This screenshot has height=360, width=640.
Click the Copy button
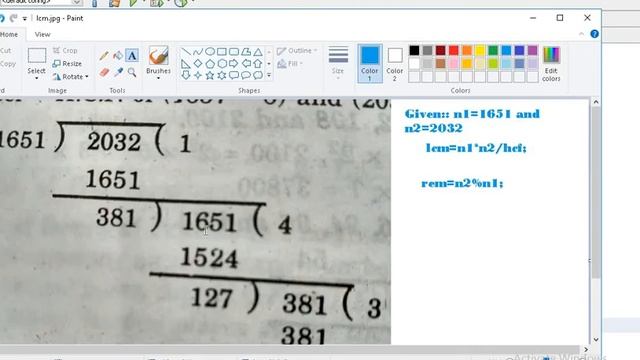click(x=8, y=64)
